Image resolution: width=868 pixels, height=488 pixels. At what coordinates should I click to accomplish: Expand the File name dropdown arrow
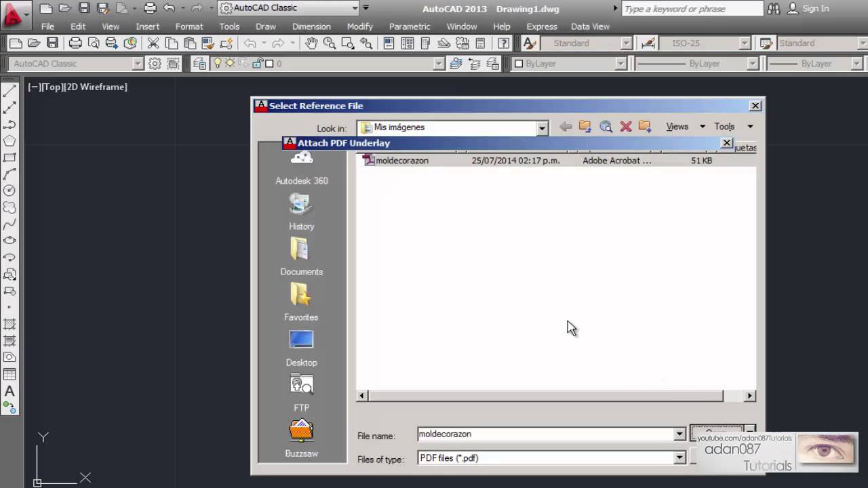click(679, 434)
